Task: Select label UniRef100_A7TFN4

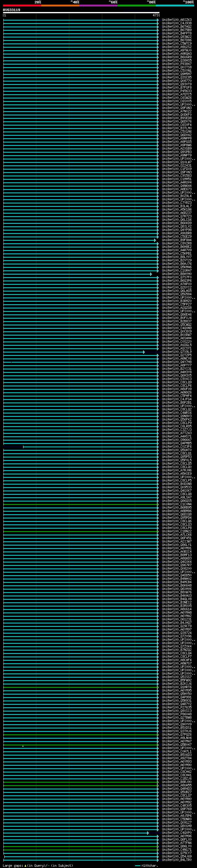Action: click(176, 843)
